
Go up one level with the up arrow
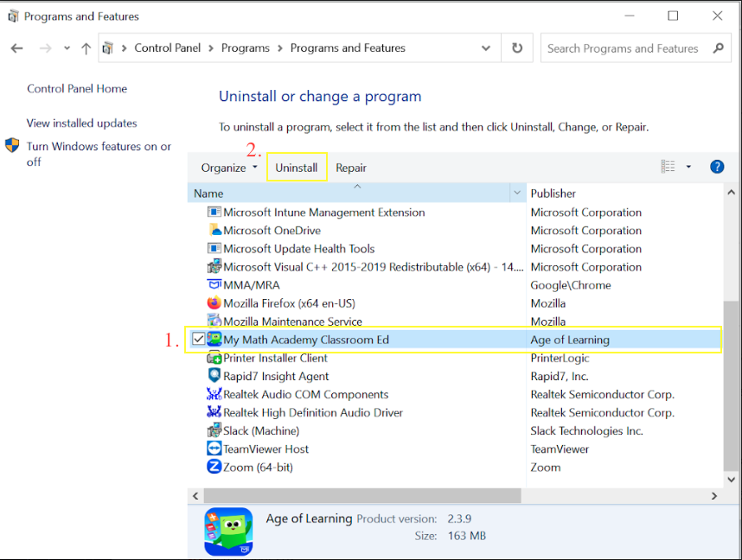[86, 48]
